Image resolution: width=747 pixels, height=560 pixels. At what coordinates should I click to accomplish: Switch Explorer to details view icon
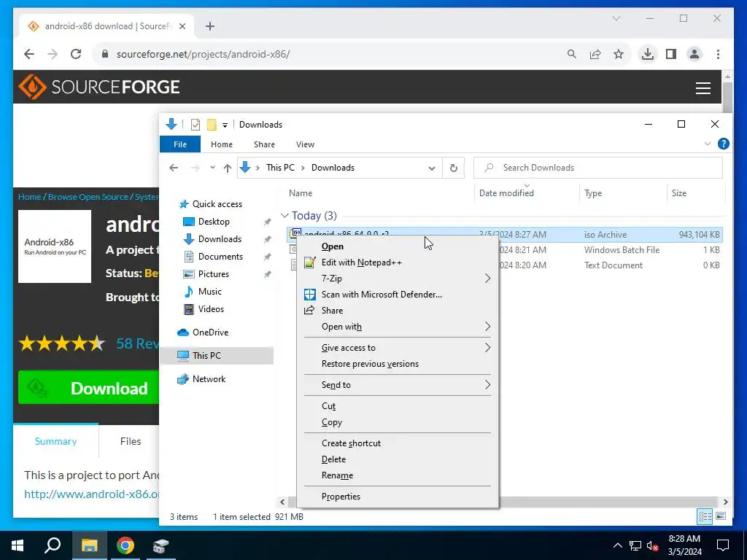(705, 517)
